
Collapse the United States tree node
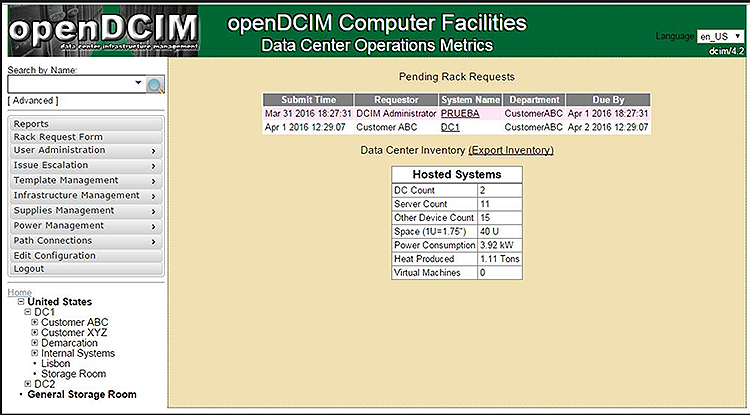[21, 302]
